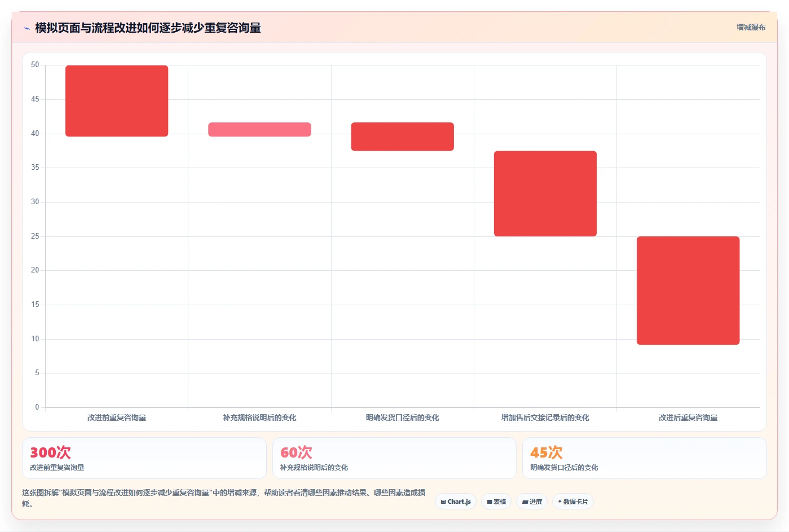This screenshot has height=532, width=789.
Task: Click the 改进后重复咨询量 bar in the chart
Action: 688,291
